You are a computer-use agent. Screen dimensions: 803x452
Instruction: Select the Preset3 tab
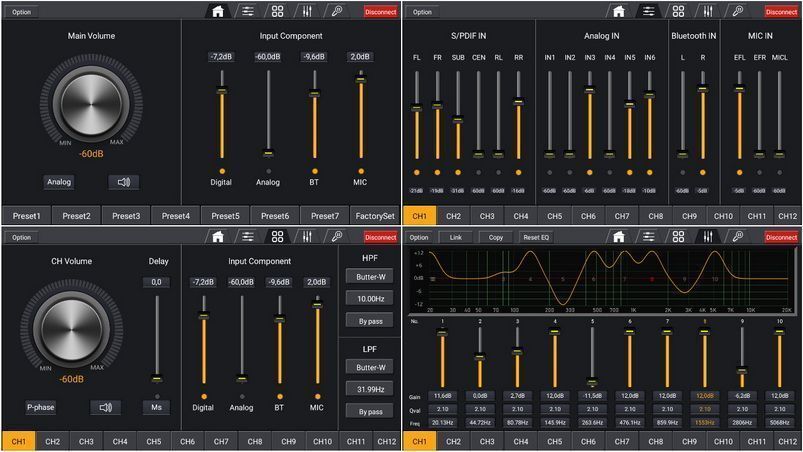125,216
